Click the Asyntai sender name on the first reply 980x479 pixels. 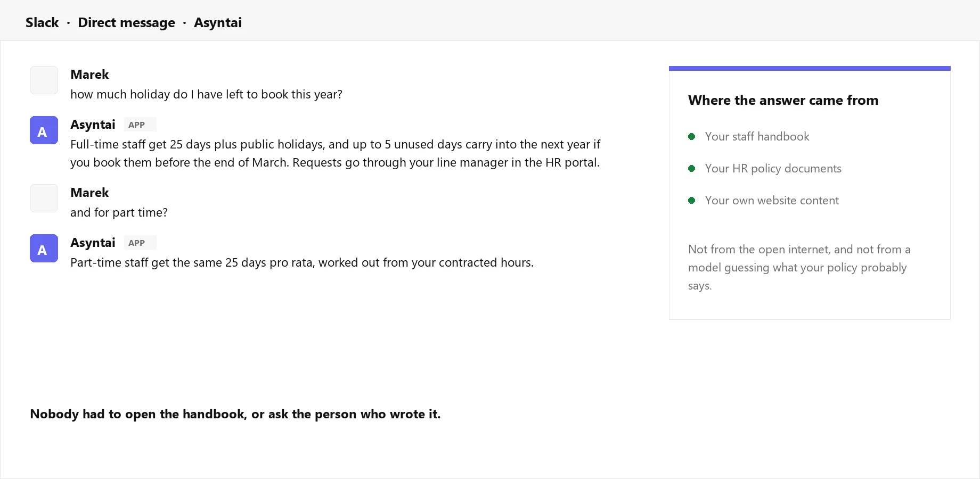(93, 125)
